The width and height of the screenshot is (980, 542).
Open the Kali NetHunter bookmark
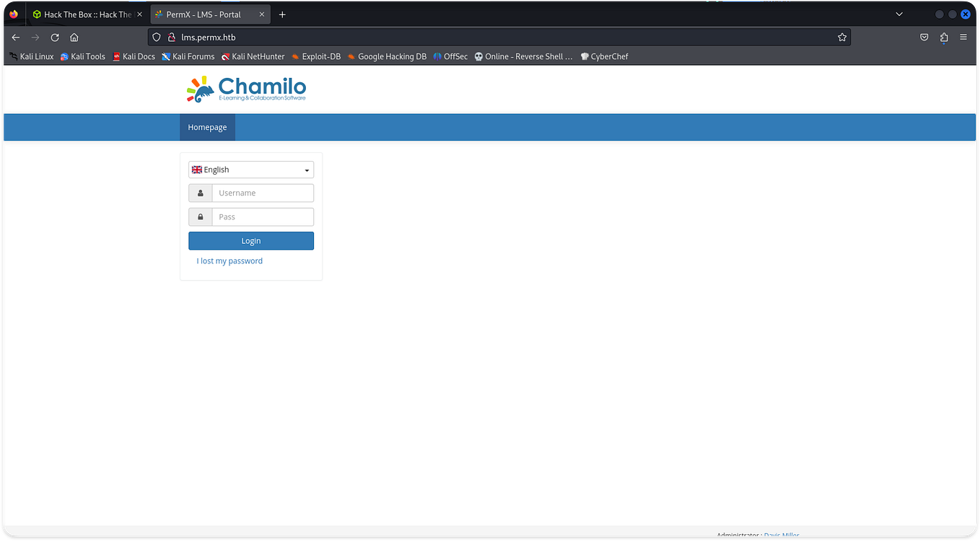click(253, 56)
